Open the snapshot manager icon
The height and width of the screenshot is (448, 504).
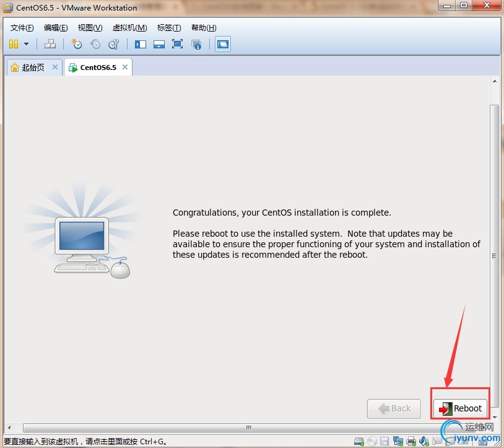114,44
